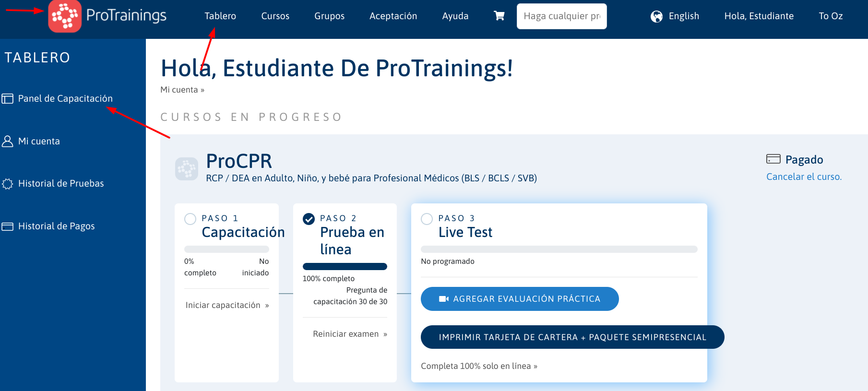
Task: Open the Ayuda menu
Action: (x=455, y=16)
